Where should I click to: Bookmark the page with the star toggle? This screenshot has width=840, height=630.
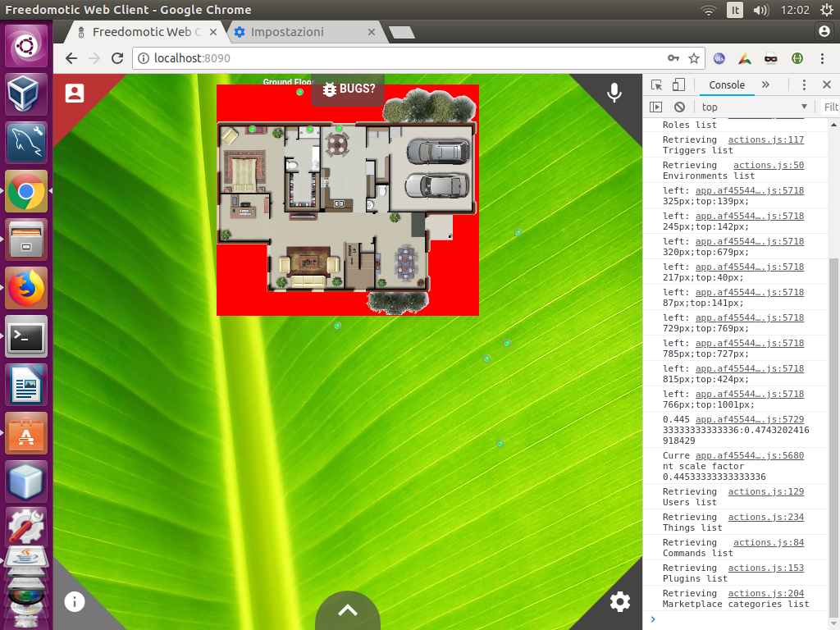point(694,58)
